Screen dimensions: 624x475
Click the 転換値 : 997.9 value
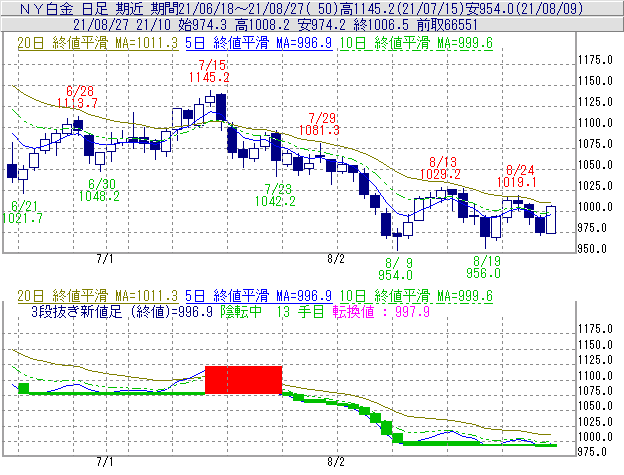click(381, 311)
